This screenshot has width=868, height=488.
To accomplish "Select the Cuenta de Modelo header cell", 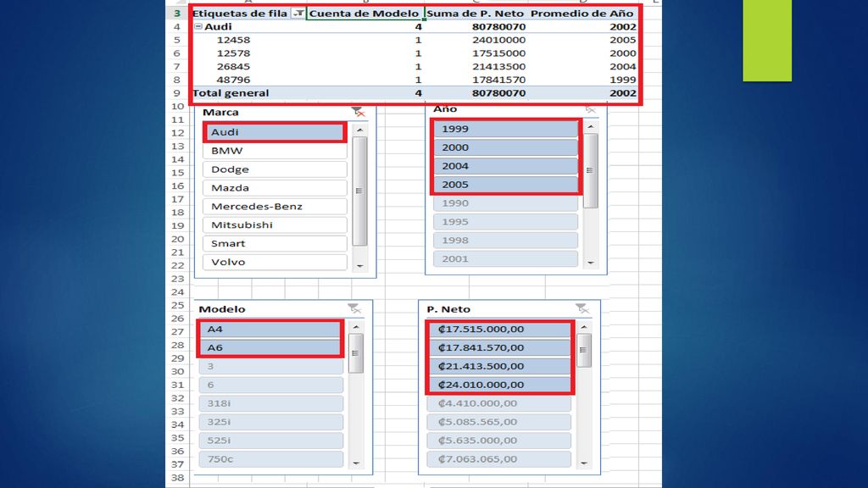I will pyautogui.click(x=364, y=14).
